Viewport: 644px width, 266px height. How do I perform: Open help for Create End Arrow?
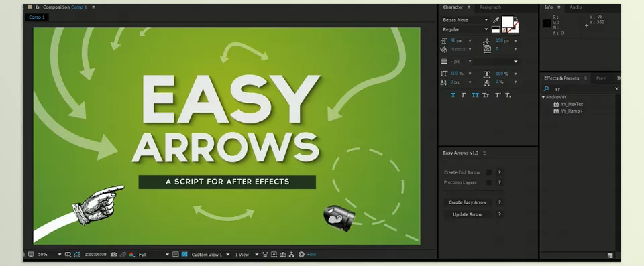[x=499, y=172]
